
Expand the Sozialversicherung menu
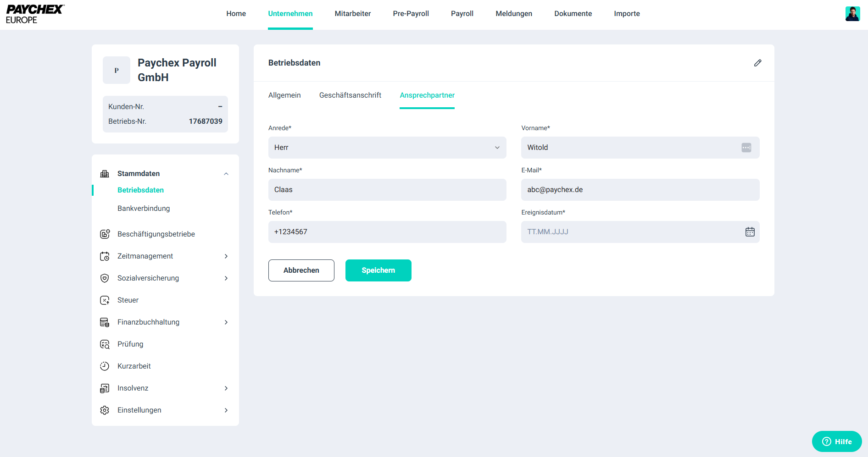[226, 278]
